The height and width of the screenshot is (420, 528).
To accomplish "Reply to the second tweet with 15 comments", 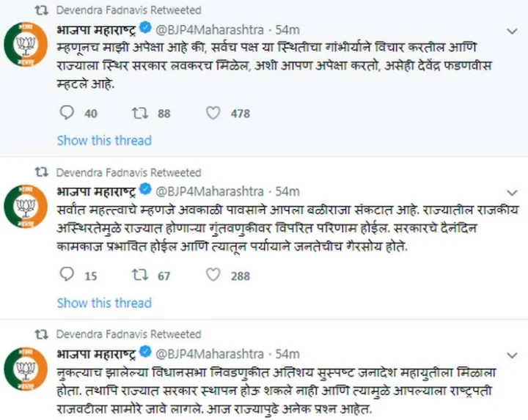I will click(x=67, y=275).
